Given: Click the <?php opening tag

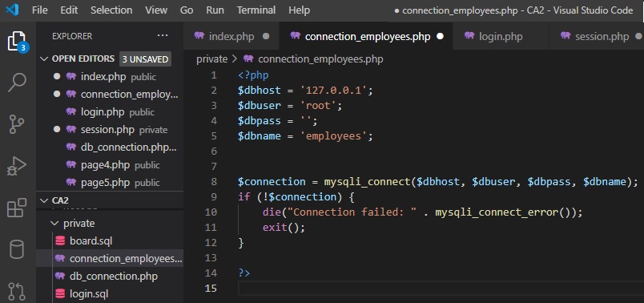Looking at the screenshot, I should (253, 75).
